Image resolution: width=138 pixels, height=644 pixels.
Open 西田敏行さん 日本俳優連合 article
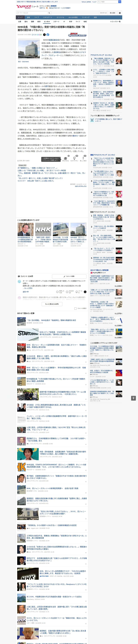point(56,440)
